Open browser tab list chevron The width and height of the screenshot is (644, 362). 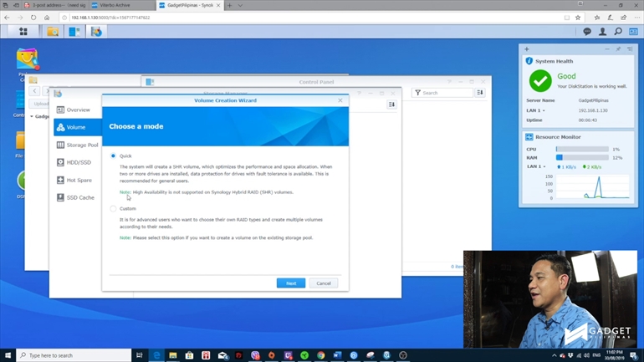[240, 5]
